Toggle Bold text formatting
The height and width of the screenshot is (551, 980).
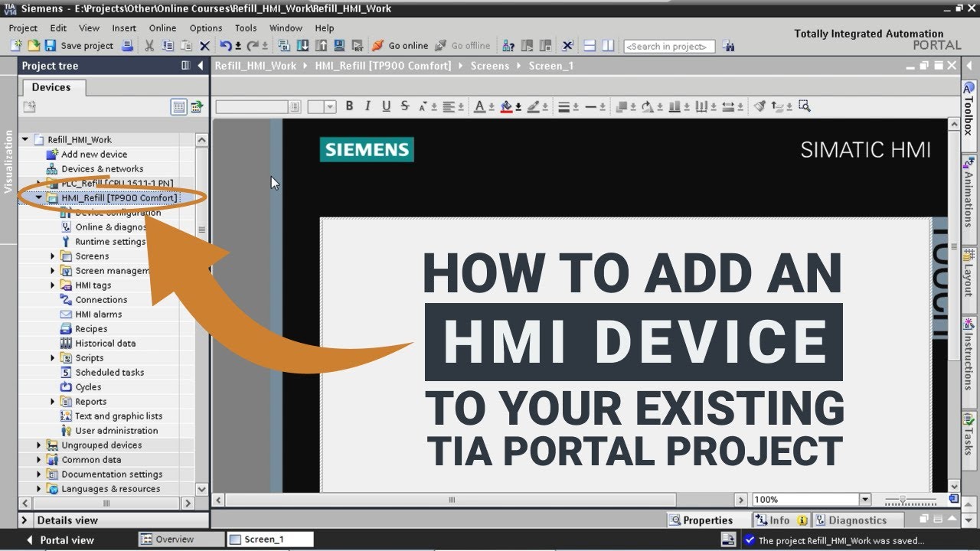click(x=349, y=106)
